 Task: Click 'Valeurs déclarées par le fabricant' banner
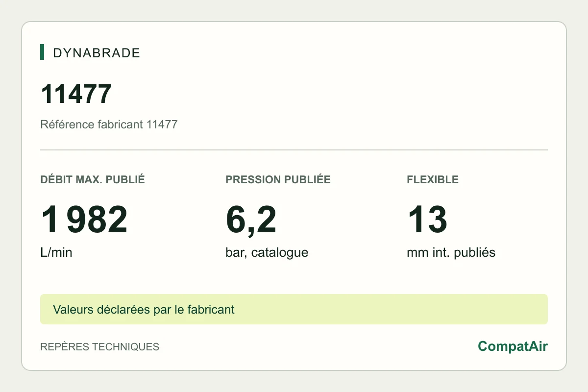click(x=294, y=309)
